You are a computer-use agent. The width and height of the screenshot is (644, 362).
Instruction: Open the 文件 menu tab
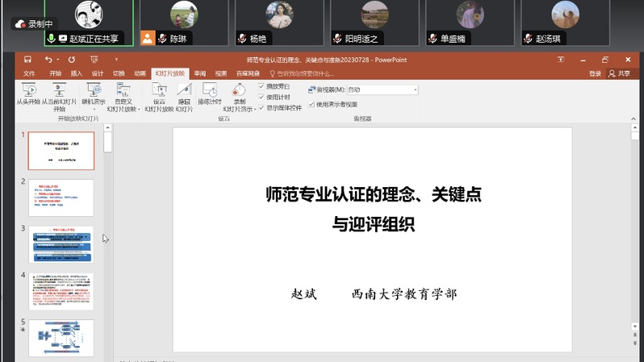(x=29, y=73)
